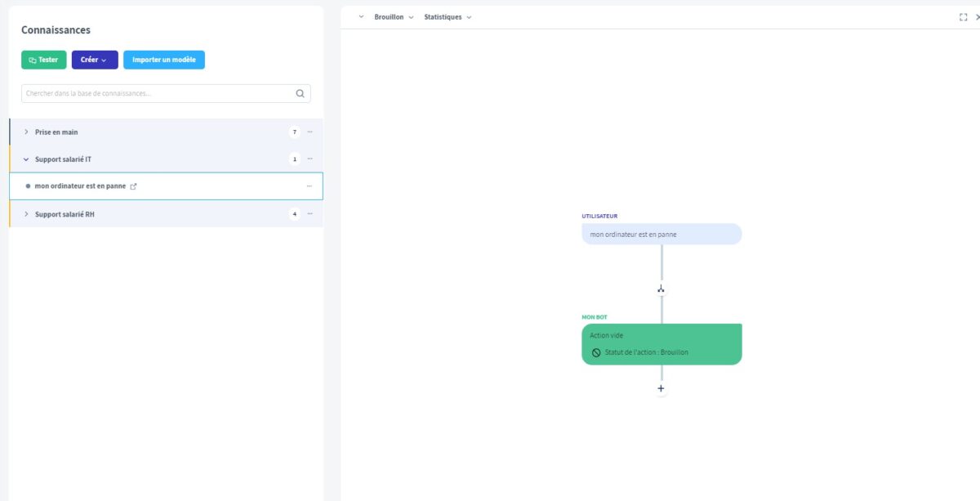Open the three-dot menu for Support salarié RH
The width and height of the screenshot is (980, 501).
pos(310,213)
